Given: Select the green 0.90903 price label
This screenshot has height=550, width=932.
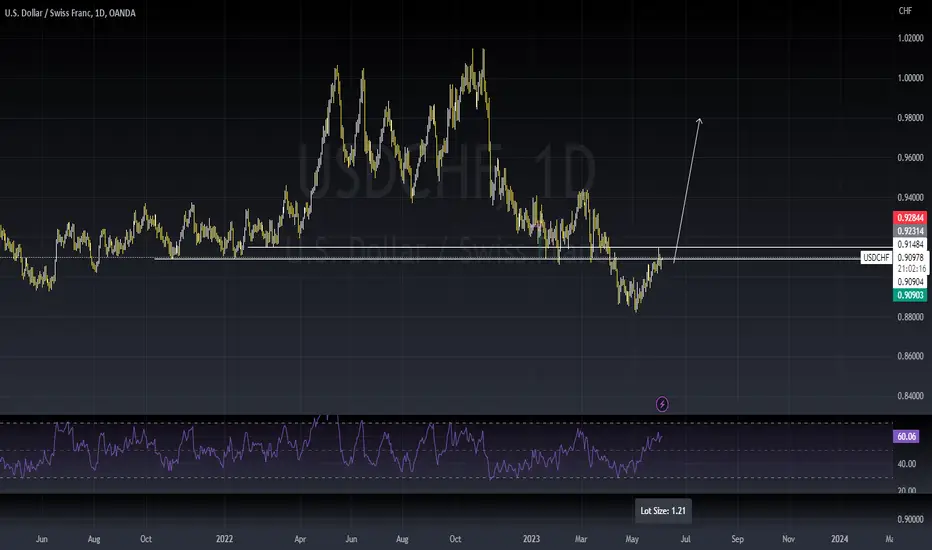Looking at the screenshot, I should click(x=910, y=295).
